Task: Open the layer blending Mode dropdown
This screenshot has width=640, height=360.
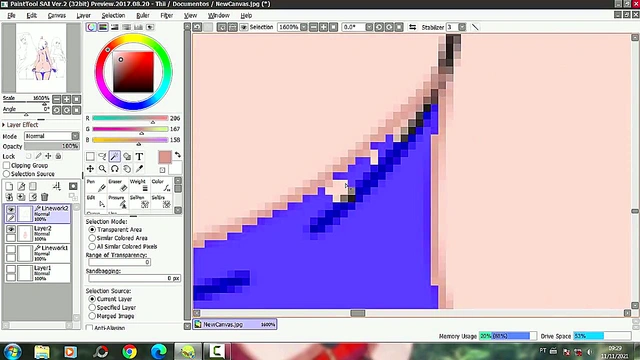Action: tap(75, 136)
